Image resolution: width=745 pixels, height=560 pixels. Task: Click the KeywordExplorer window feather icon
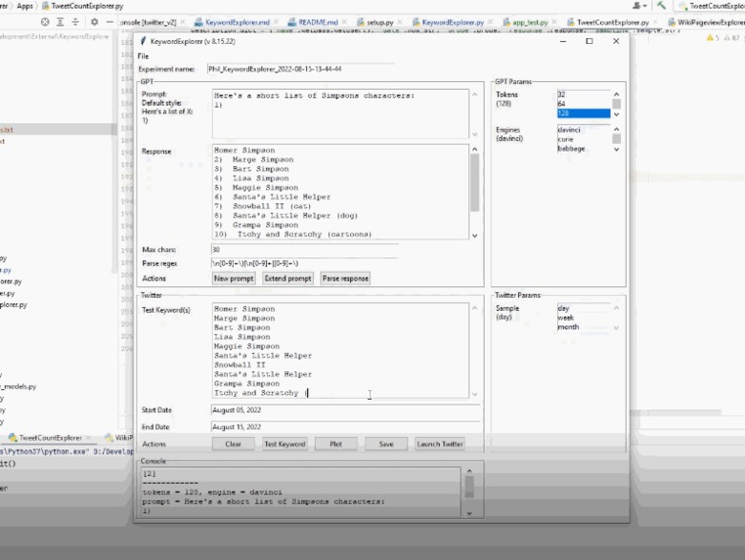click(143, 41)
